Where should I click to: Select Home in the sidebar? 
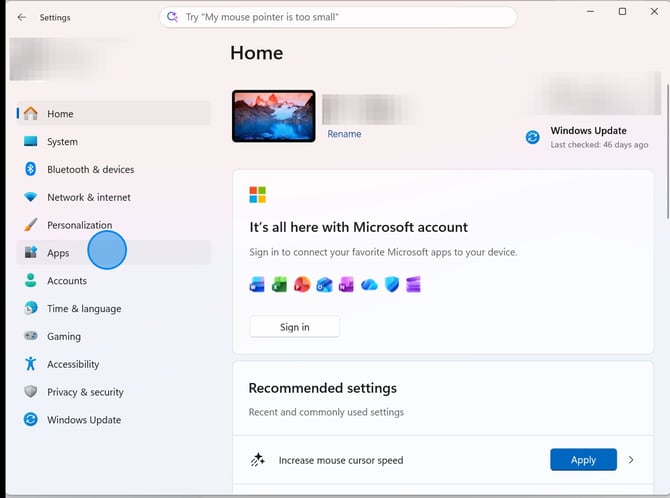click(114, 114)
